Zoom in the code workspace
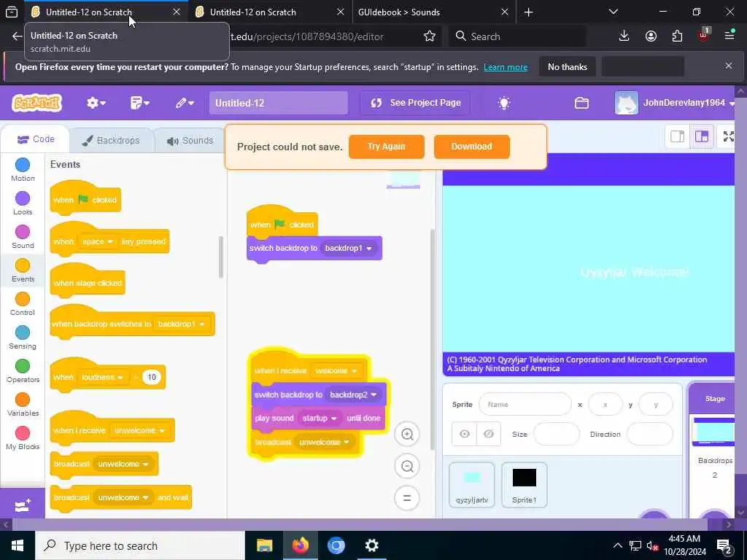Image resolution: width=747 pixels, height=560 pixels. point(407,435)
